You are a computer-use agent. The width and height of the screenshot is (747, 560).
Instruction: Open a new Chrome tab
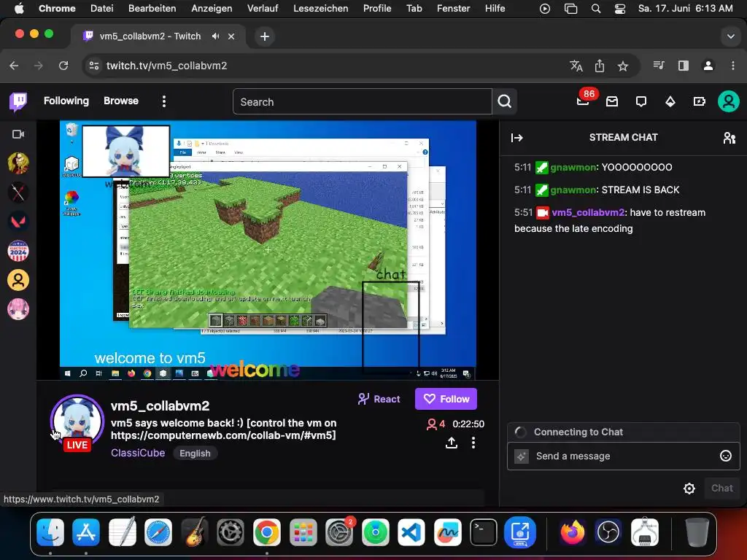[x=264, y=36]
